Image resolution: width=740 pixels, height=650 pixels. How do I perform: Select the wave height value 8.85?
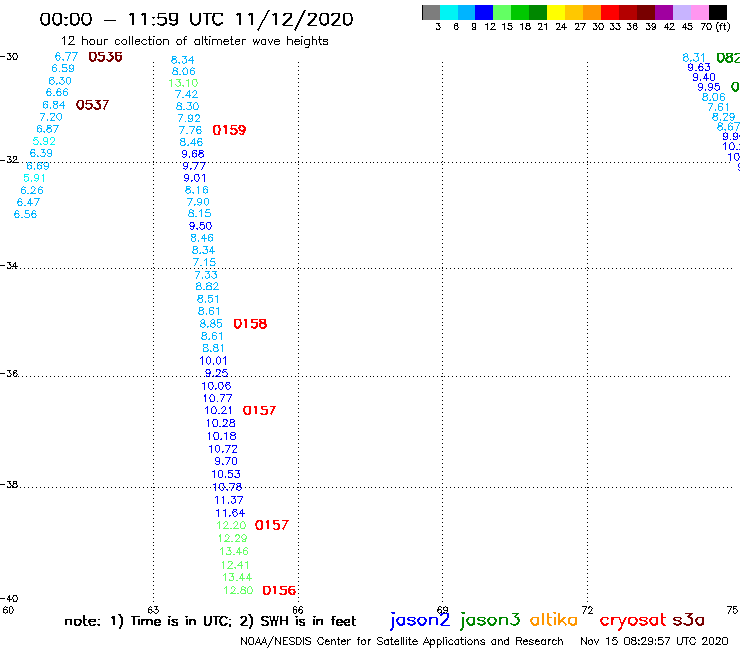point(211,324)
